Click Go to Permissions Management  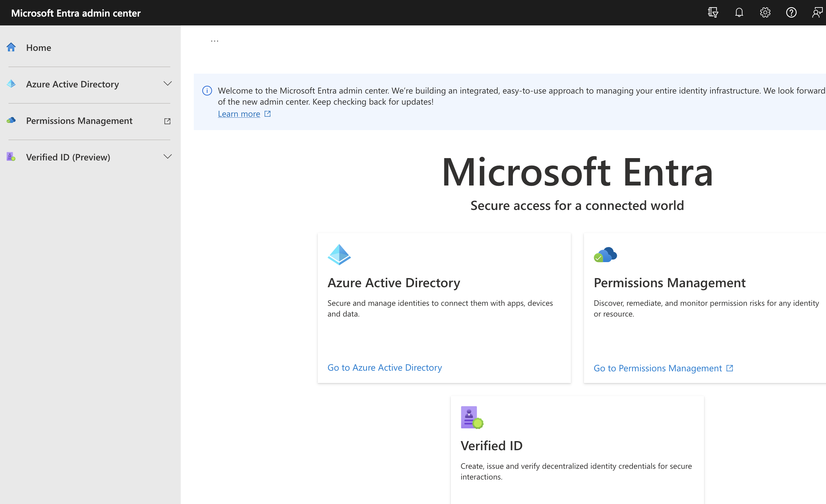click(657, 368)
